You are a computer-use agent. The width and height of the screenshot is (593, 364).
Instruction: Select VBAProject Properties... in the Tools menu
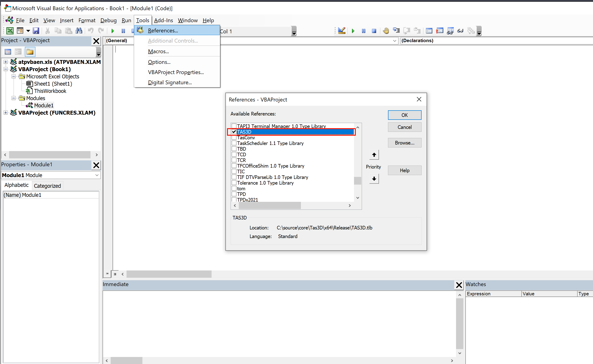pos(177,72)
